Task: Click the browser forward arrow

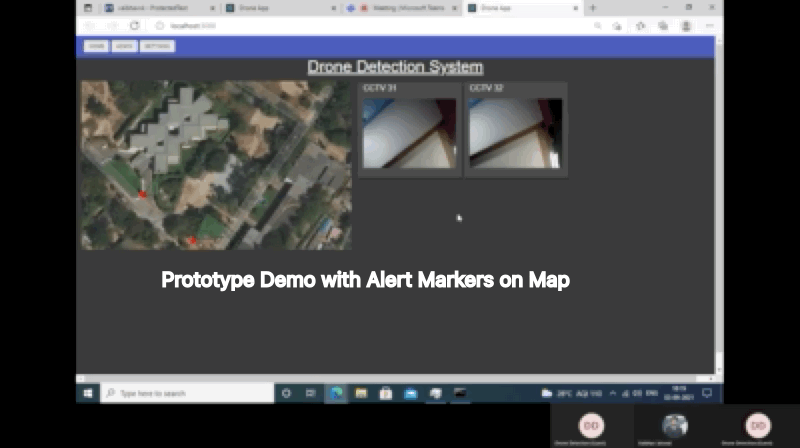Action: point(112,26)
